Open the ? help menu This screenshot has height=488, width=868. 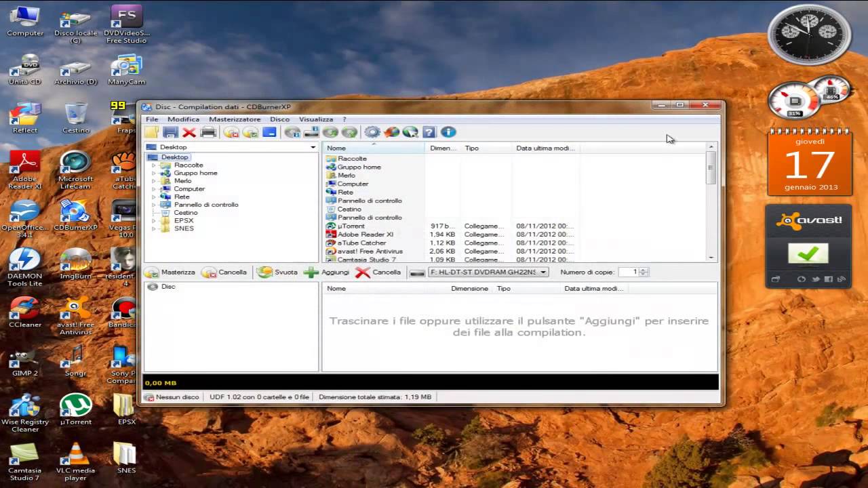[x=344, y=119]
